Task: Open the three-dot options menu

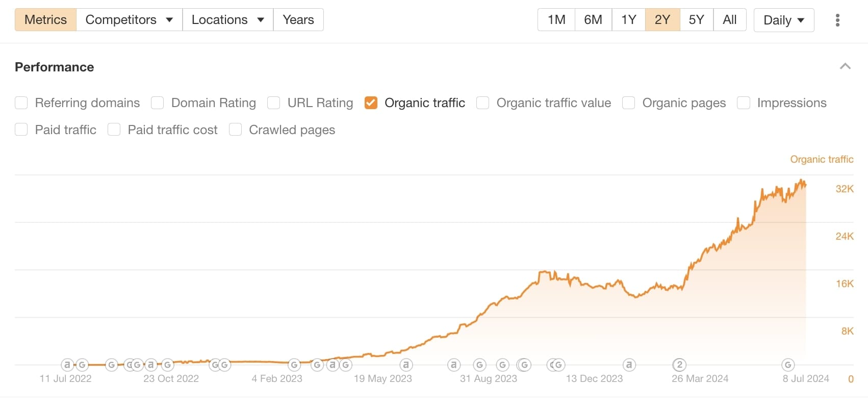Action: point(837,19)
